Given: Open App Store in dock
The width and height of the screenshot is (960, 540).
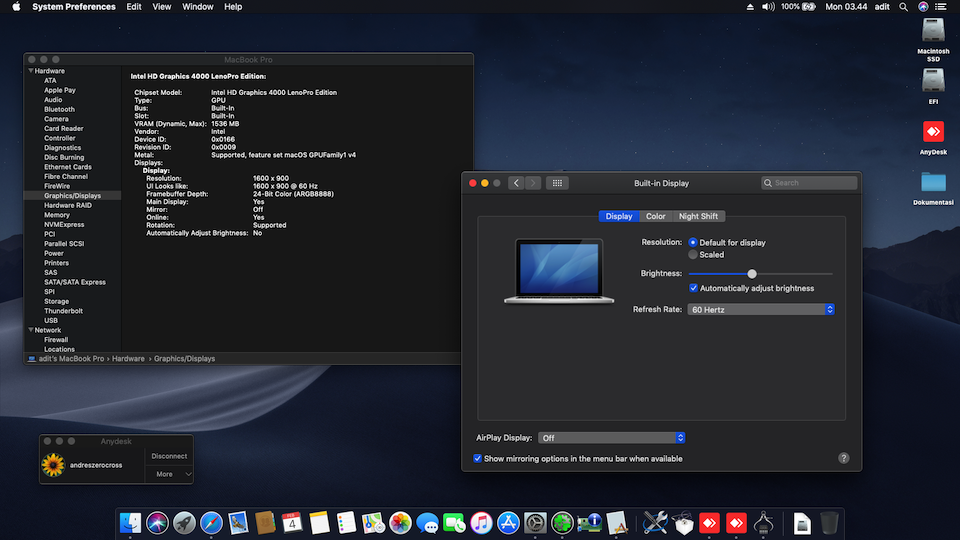Looking at the screenshot, I should tap(508, 523).
